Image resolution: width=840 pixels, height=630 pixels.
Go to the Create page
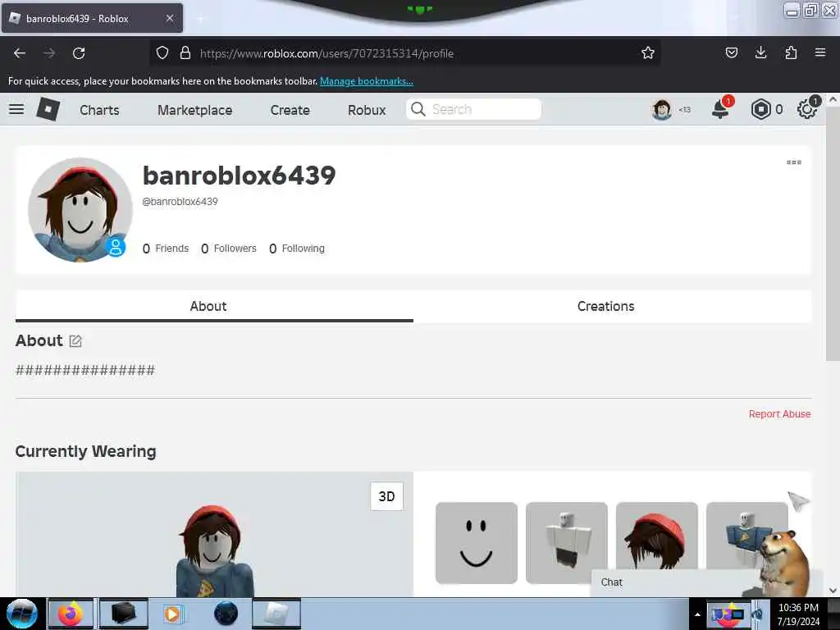coord(290,110)
